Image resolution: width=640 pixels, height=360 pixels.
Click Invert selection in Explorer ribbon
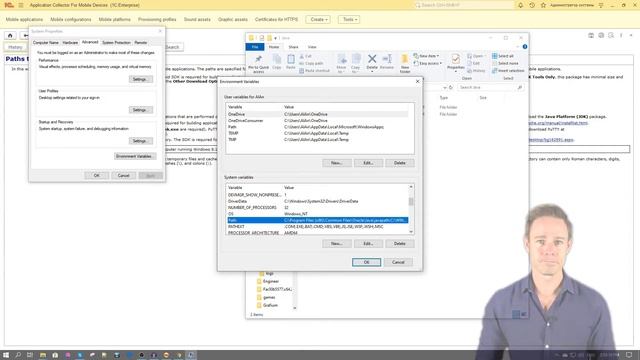pos(508,71)
